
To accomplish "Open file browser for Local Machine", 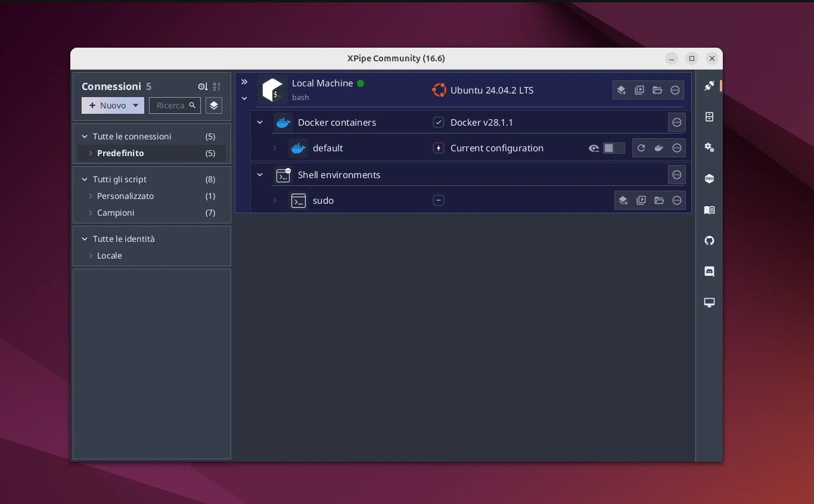I will point(657,91).
